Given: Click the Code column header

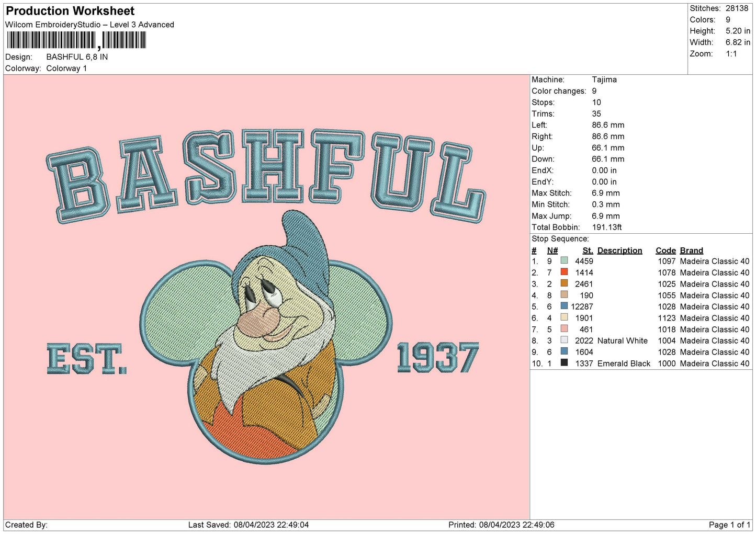Looking at the screenshot, I should (x=665, y=251).
